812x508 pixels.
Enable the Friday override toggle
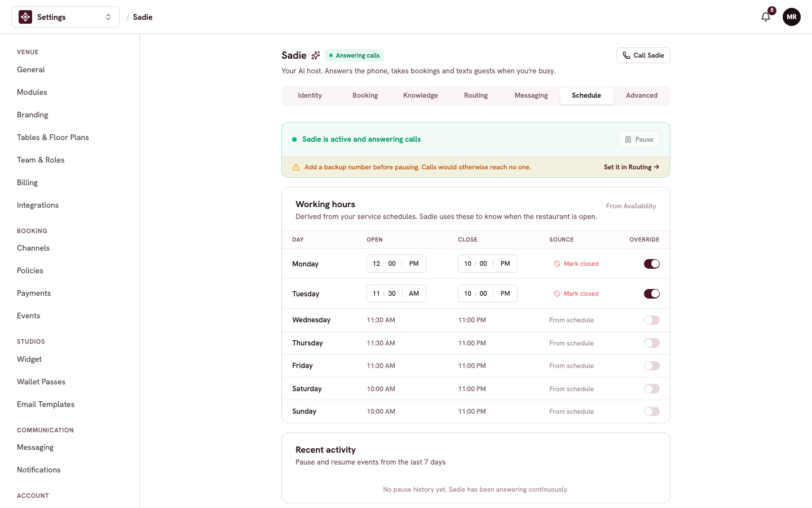[652, 366]
